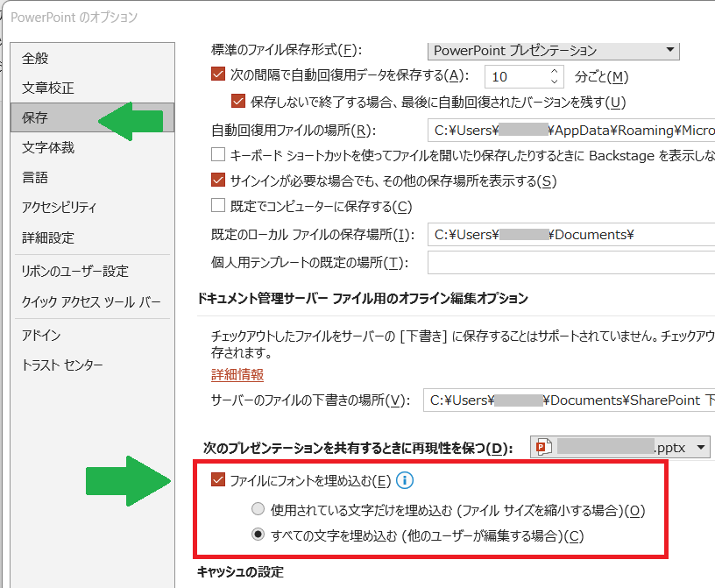The image size is (715, 588).
Task: Increase the autosave minutes spinner
Action: 555,71
